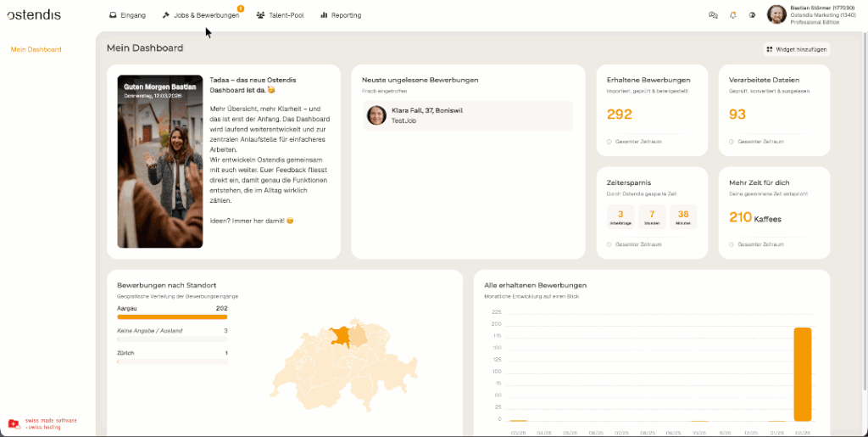
Task: Click the Ostendis logo
Action: tap(34, 14)
